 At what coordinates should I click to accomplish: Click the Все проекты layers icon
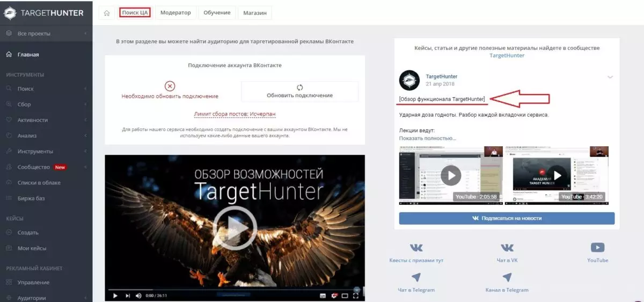pos(9,33)
